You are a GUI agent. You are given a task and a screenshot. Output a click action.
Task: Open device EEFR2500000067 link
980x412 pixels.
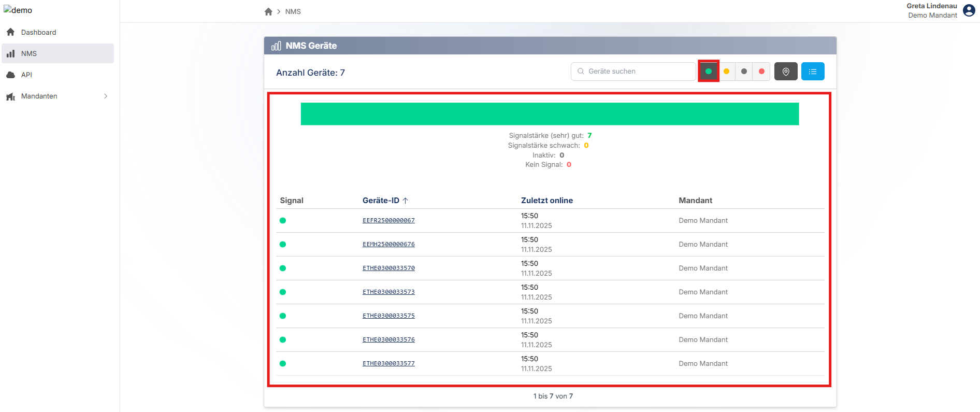point(388,220)
